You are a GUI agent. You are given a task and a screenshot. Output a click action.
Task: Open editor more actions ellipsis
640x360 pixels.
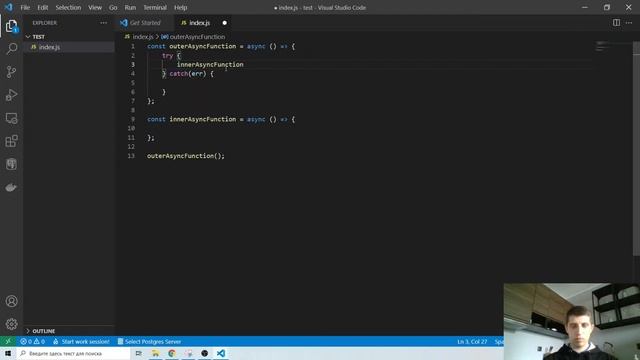[629, 23]
